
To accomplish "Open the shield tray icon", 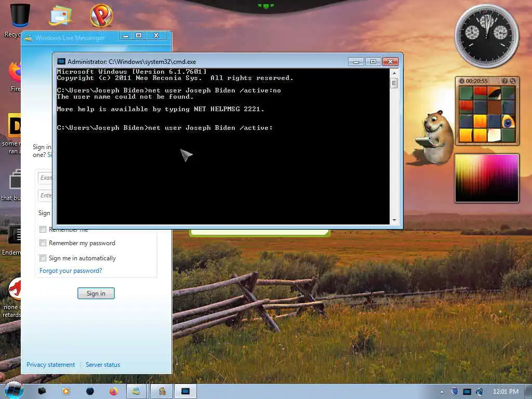I will (455, 392).
